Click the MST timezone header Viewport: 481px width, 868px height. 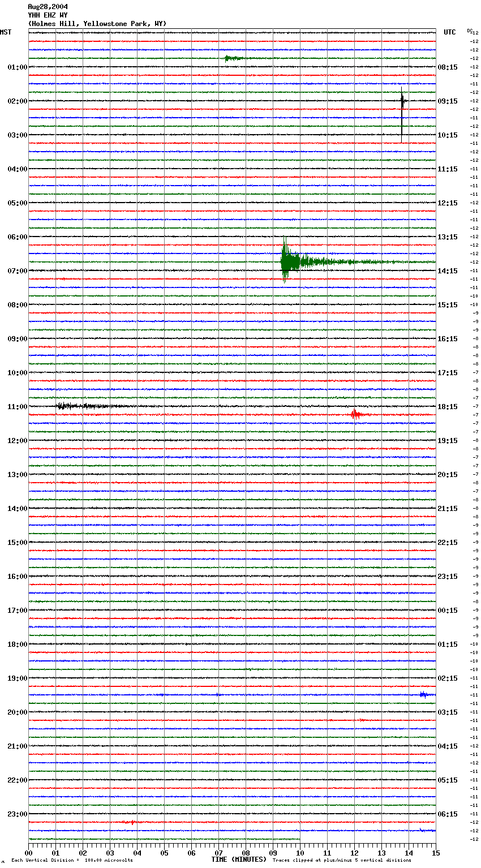pos(6,32)
